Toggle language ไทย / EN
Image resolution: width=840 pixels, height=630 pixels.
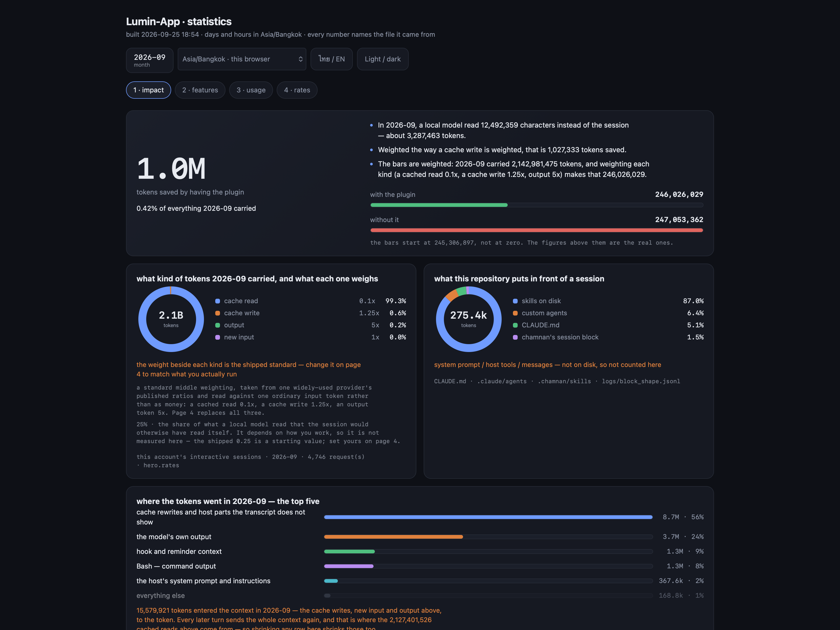coord(332,59)
